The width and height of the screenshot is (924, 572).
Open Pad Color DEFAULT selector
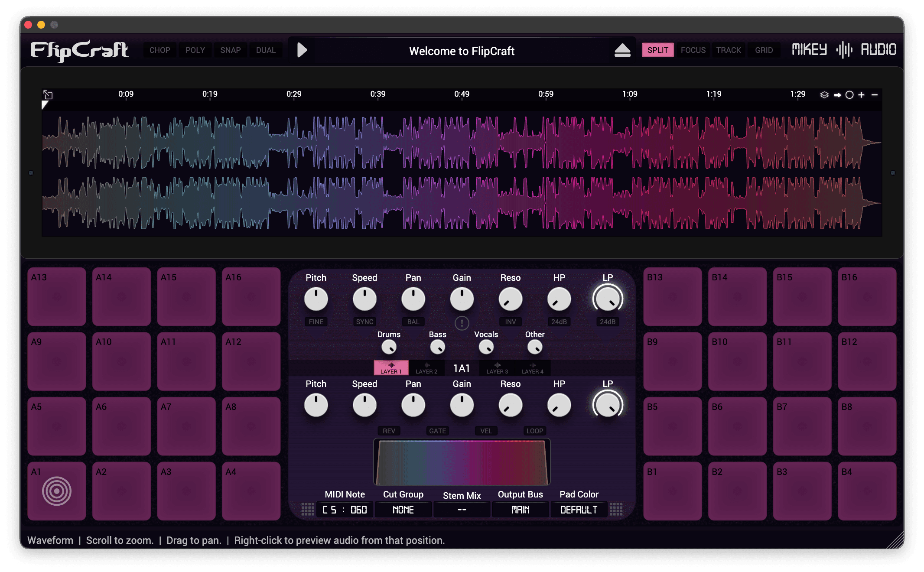[x=579, y=510]
